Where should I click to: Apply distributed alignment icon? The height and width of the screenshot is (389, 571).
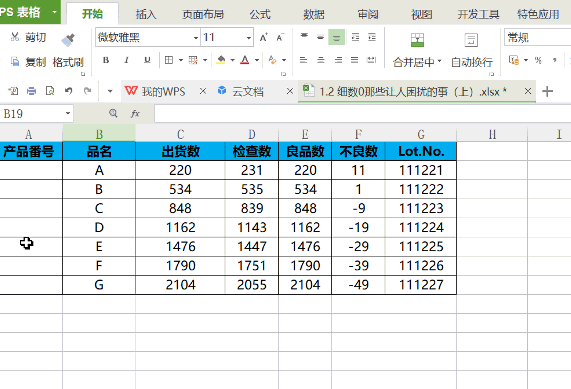[371, 60]
